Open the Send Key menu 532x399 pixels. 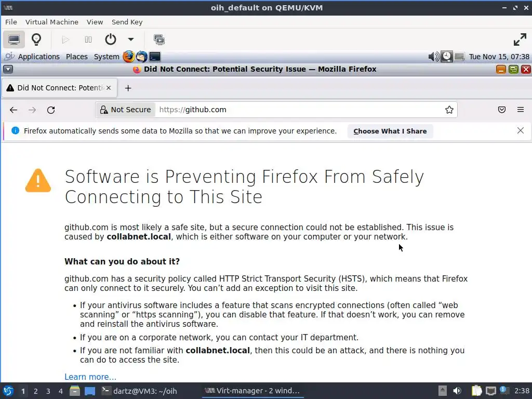[127, 22]
